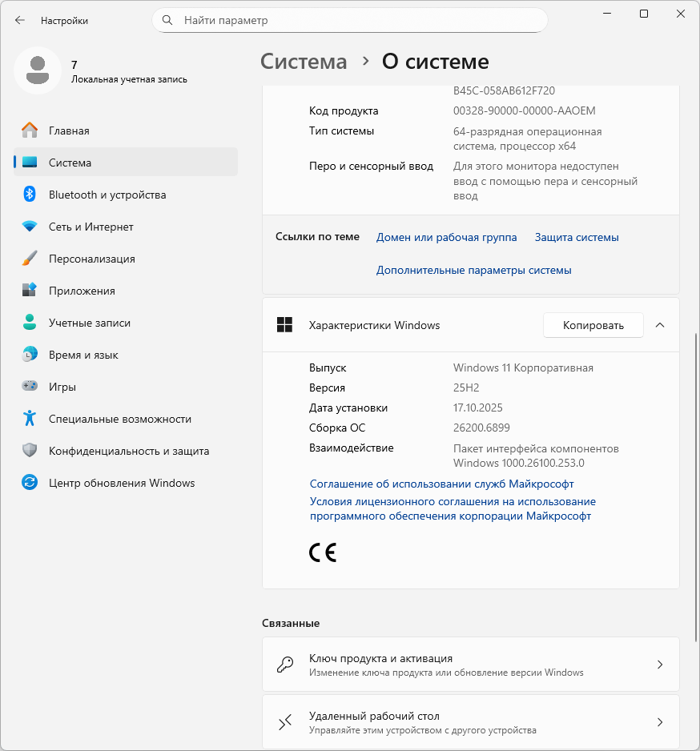Go to Учетные записи section
The width and height of the screenshot is (700, 751).
(x=89, y=323)
